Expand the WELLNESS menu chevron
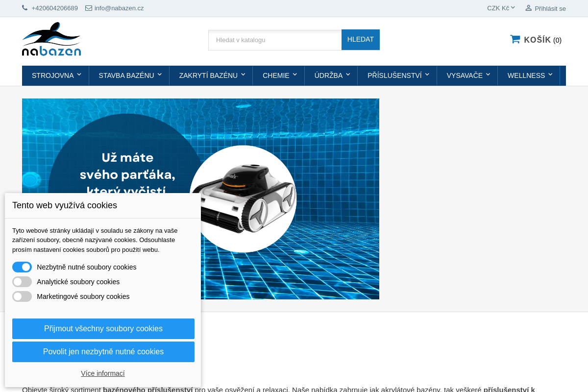 pyautogui.click(x=550, y=74)
